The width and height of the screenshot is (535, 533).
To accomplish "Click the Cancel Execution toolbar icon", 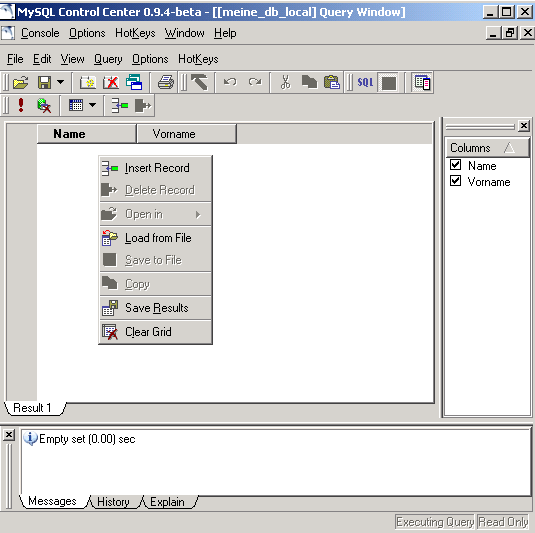I will pos(44,105).
